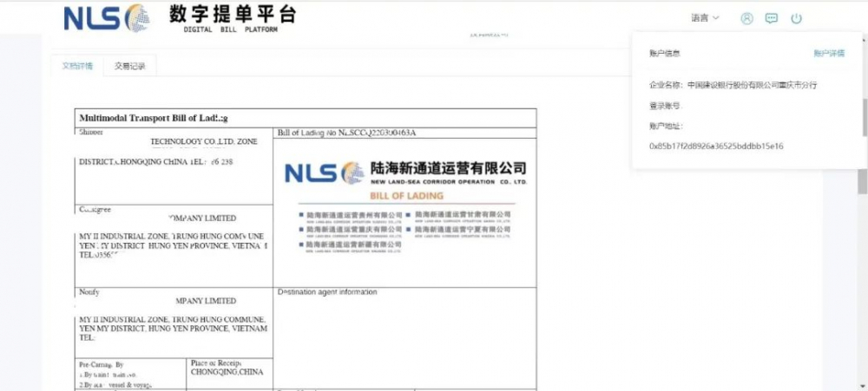868x391 pixels.
Task: Click the power logout icon
Action: (796, 18)
